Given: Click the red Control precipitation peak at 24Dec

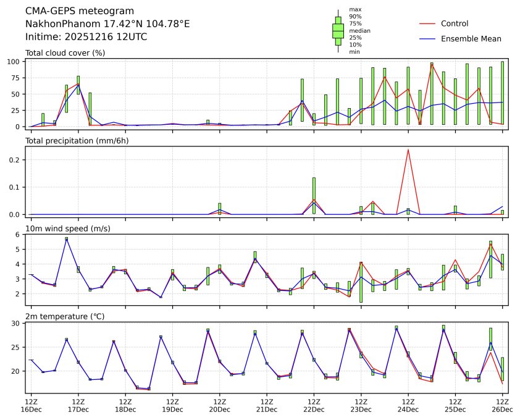Looking at the screenshot, I should pyautogui.click(x=408, y=149).
